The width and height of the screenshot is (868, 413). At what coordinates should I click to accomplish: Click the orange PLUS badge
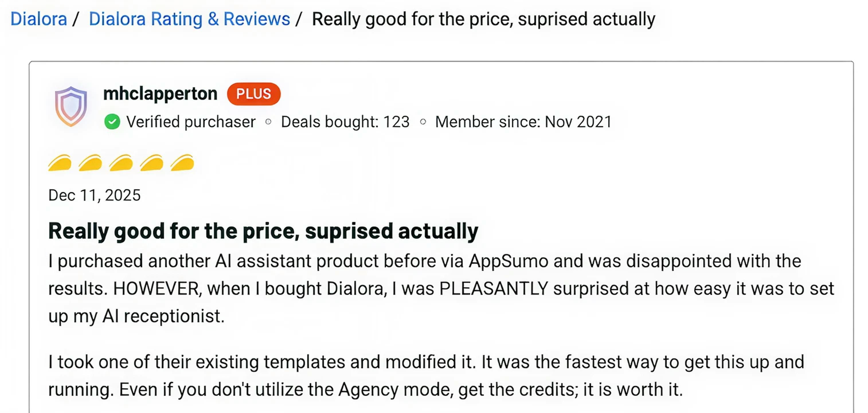tap(253, 94)
